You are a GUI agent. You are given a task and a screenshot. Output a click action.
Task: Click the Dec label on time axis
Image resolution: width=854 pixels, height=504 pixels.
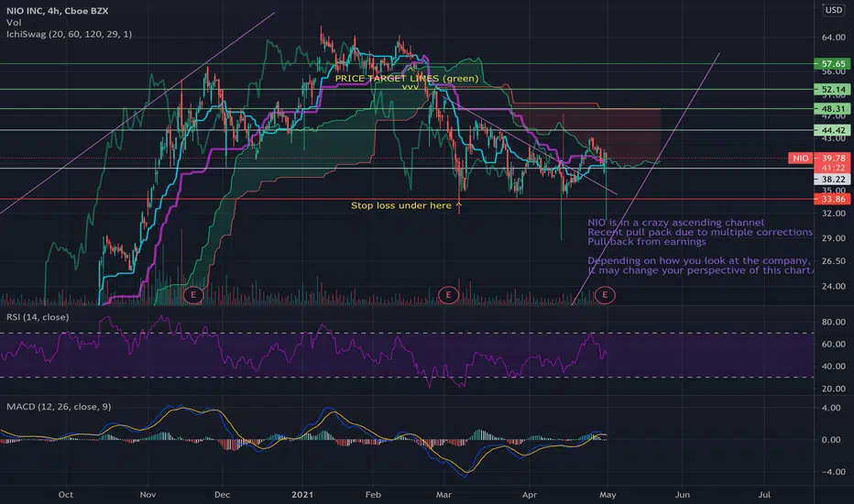point(223,495)
